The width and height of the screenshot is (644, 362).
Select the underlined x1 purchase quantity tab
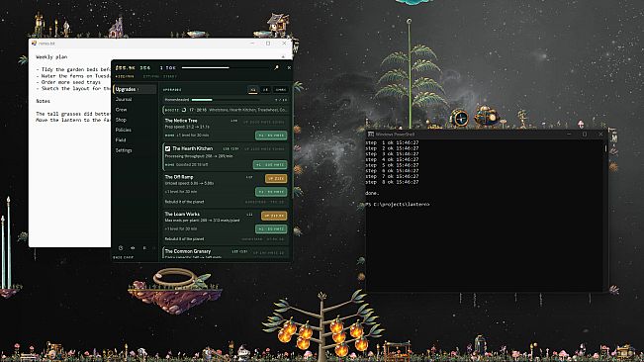[253, 89]
